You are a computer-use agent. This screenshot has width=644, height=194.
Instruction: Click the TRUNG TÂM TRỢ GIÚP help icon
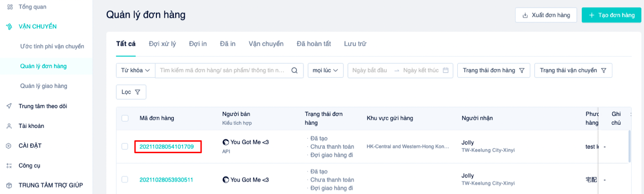pyautogui.click(x=9, y=185)
